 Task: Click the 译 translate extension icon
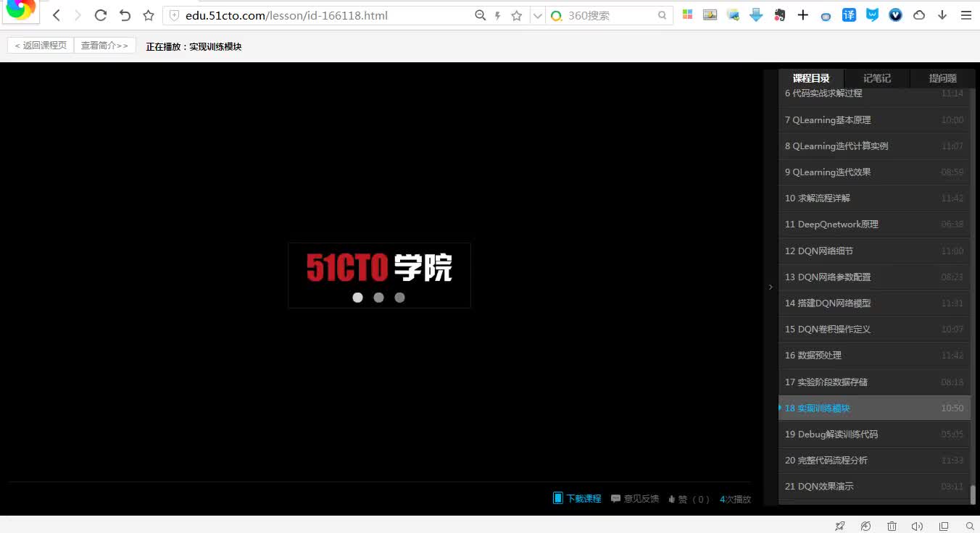click(x=849, y=14)
